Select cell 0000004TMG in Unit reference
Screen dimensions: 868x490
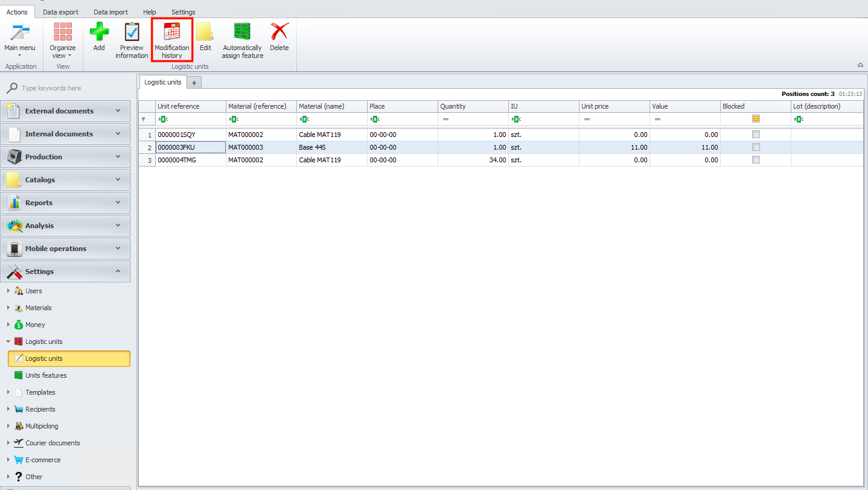tap(190, 160)
